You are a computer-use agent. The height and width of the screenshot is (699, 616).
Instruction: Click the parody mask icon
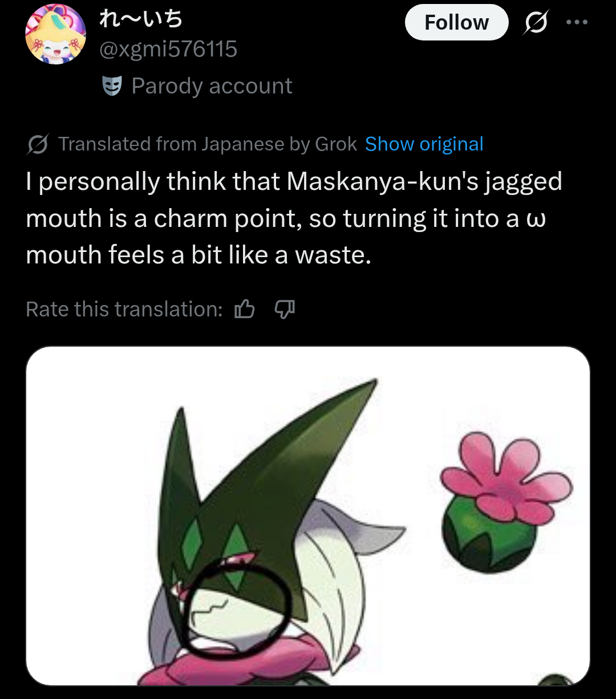112,86
